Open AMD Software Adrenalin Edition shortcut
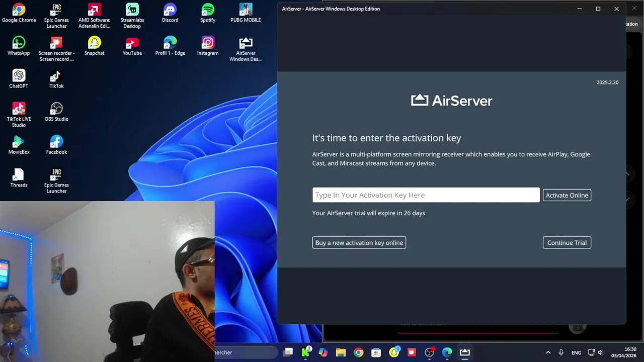This screenshot has width=644, height=362. (x=94, y=16)
